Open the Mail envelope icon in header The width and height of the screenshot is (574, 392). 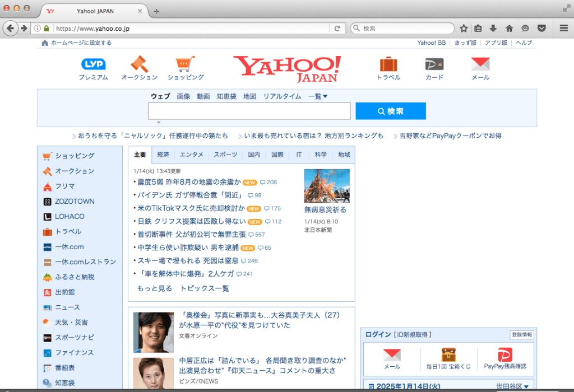480,64
